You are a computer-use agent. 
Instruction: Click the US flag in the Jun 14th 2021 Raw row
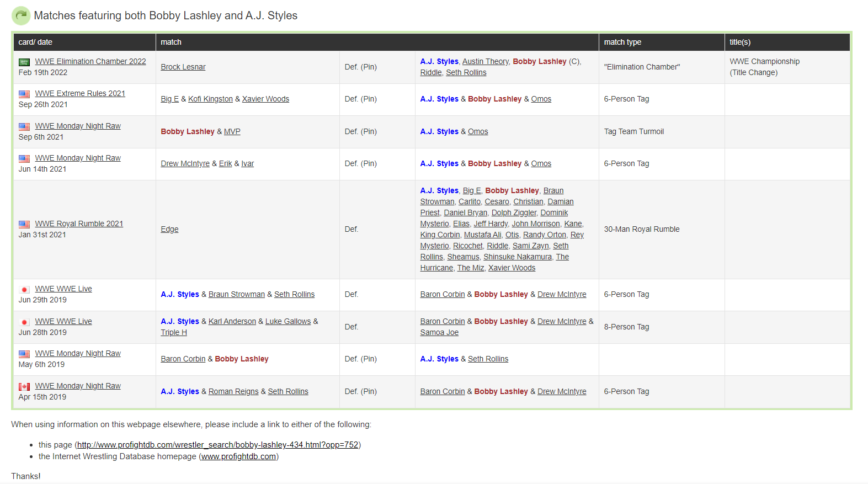[24, 158]
